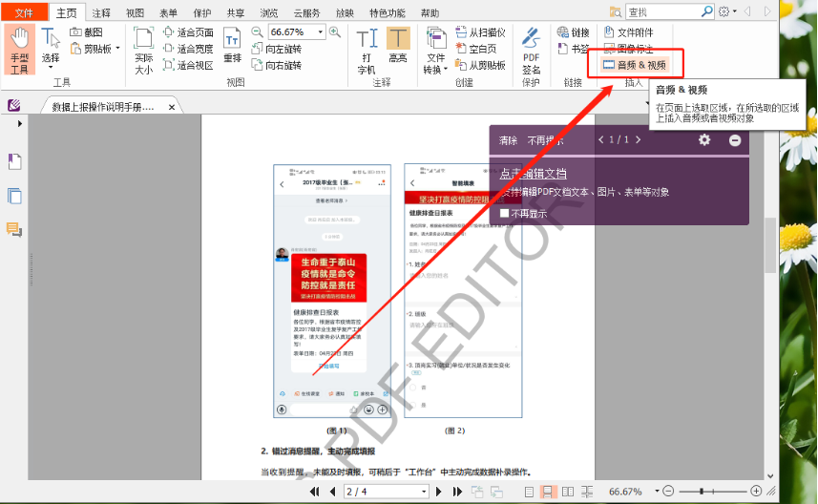Open the 66.67% zoom dropdown in the ribbon
This screenshot has width=818, height=504.
pos(321,32)
